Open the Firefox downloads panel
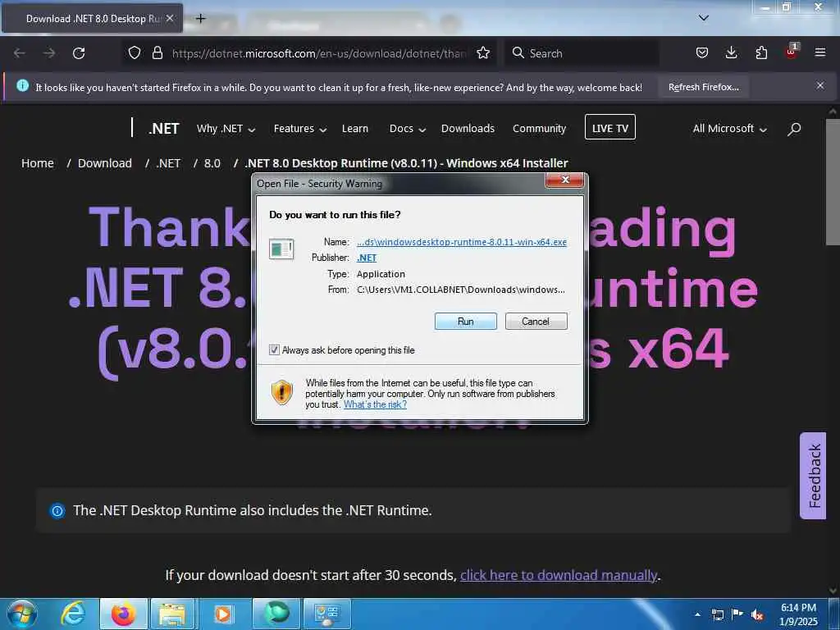This screenshot has width=840, height=630. tap(731, 52)
